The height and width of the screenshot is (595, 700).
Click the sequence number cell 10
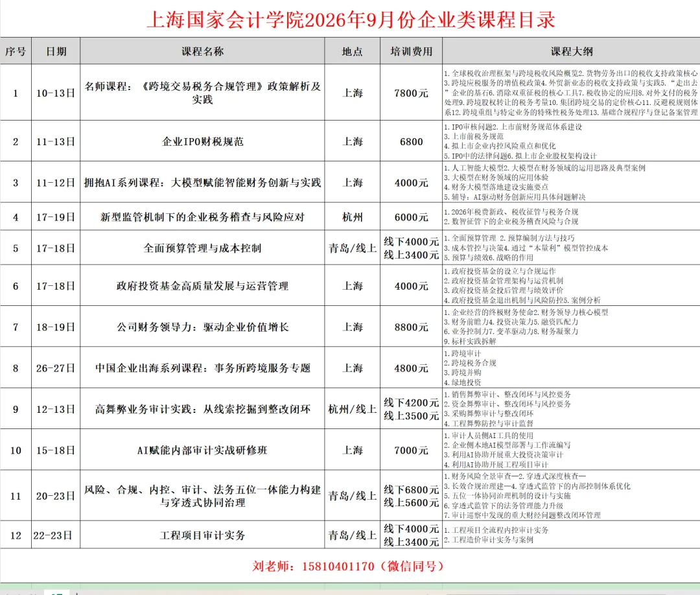click(16, 450)
